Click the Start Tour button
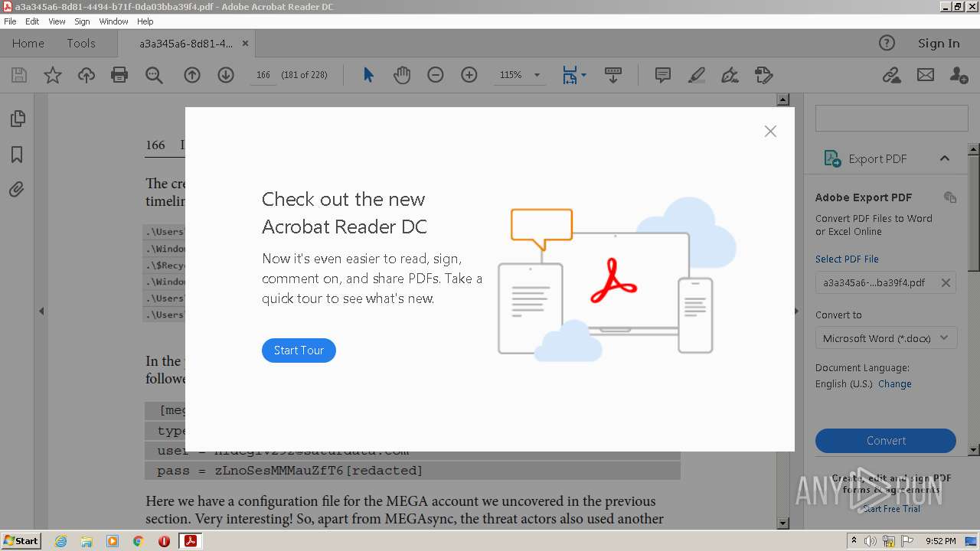980x551 pixels. point(299,350)
